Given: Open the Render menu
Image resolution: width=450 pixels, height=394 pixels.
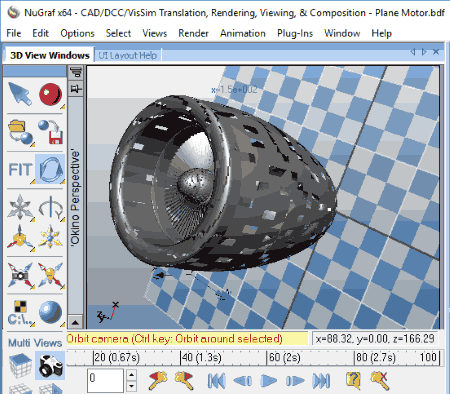Looking at the screenshot, I should (193, 33).
